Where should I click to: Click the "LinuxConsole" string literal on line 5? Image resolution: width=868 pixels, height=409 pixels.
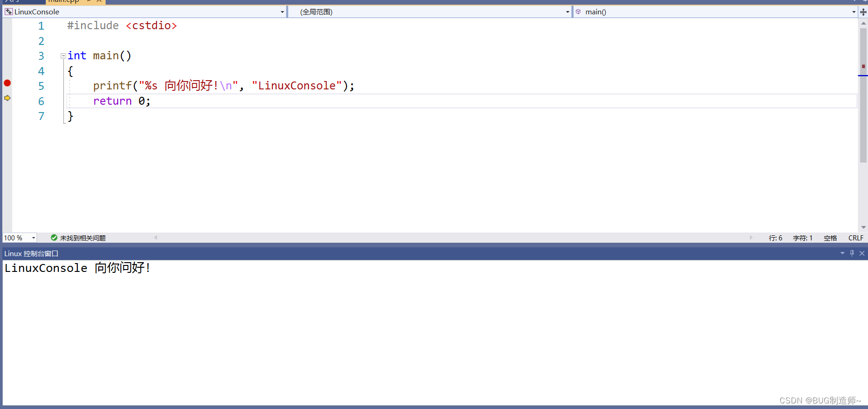(x=297, y=86)
